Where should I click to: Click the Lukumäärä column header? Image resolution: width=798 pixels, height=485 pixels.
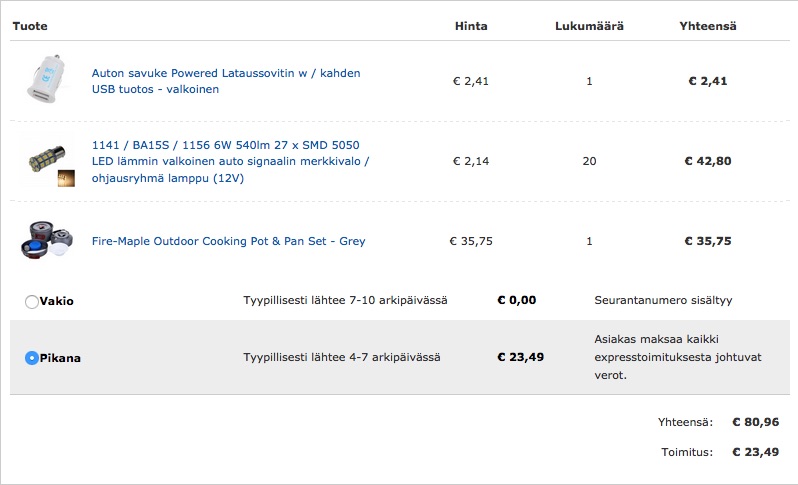tap(589, 25)
